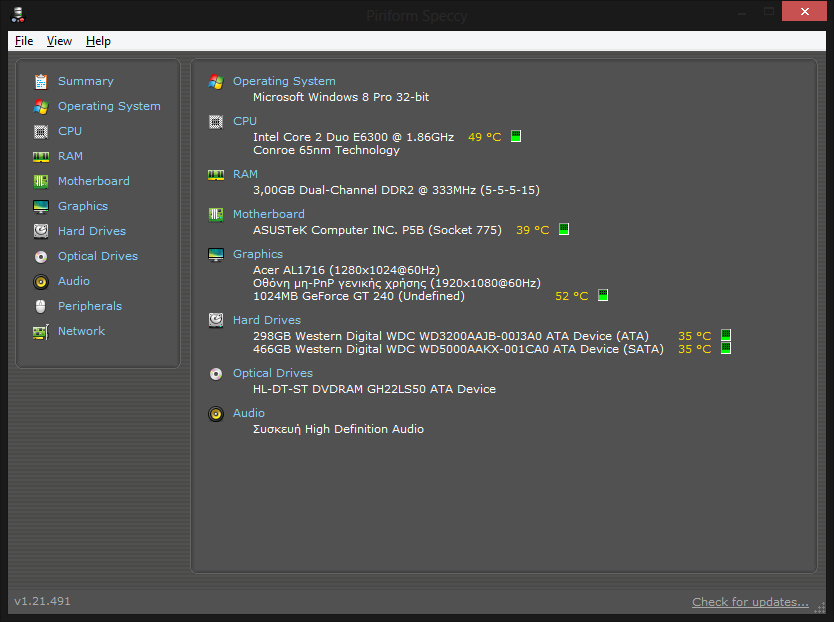Click the green temperature indicator beside 39 °C
The height and width of the screenshot is (622, 834).
[x=564, y=229]
